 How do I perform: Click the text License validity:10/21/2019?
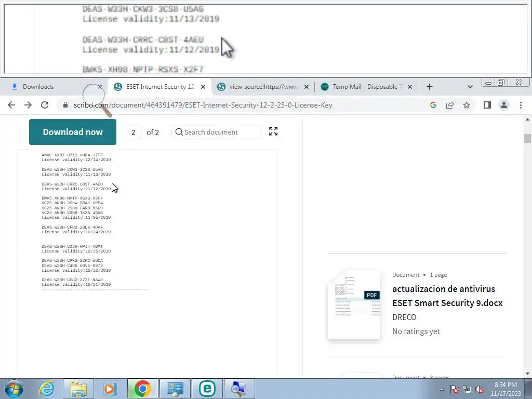76,285
